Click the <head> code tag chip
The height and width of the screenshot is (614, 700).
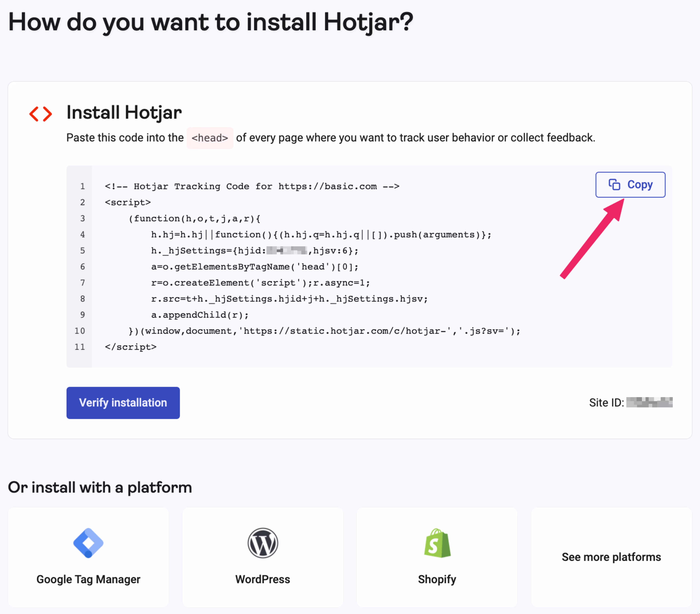[x=210, y=138]
